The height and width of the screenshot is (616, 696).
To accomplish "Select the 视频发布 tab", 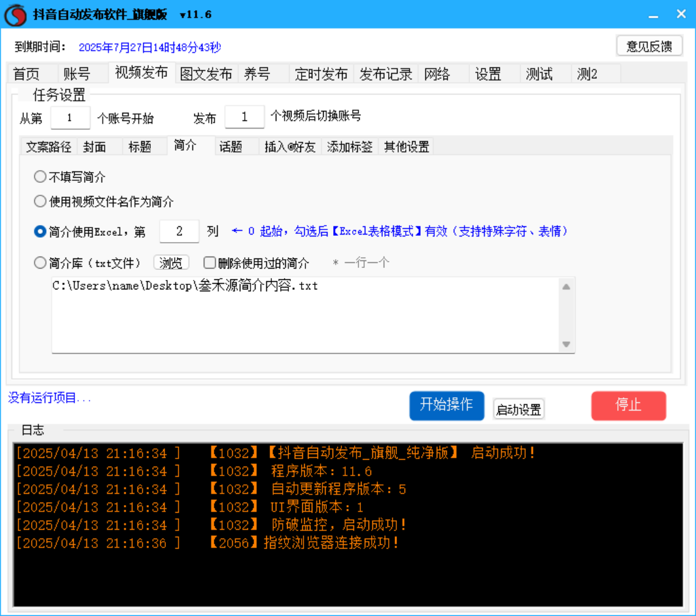I will [x=141, y=73].
